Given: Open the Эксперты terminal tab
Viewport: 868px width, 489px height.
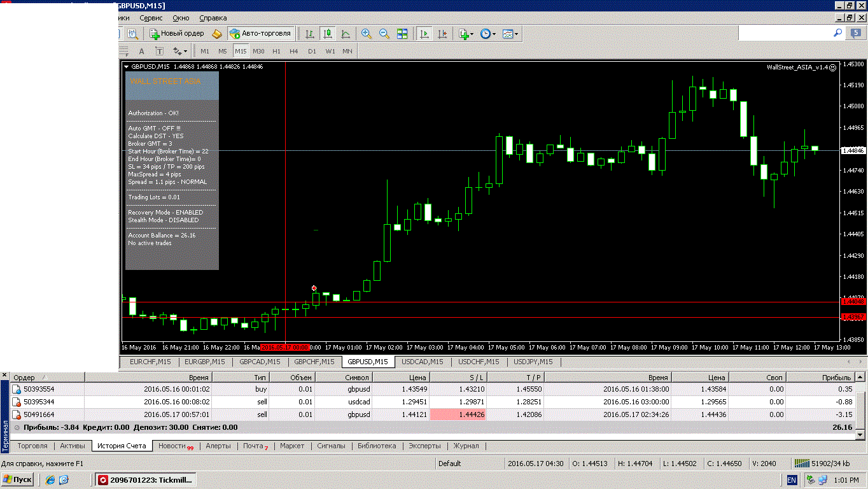Looking at the screenshot, I should pos(424,446).
